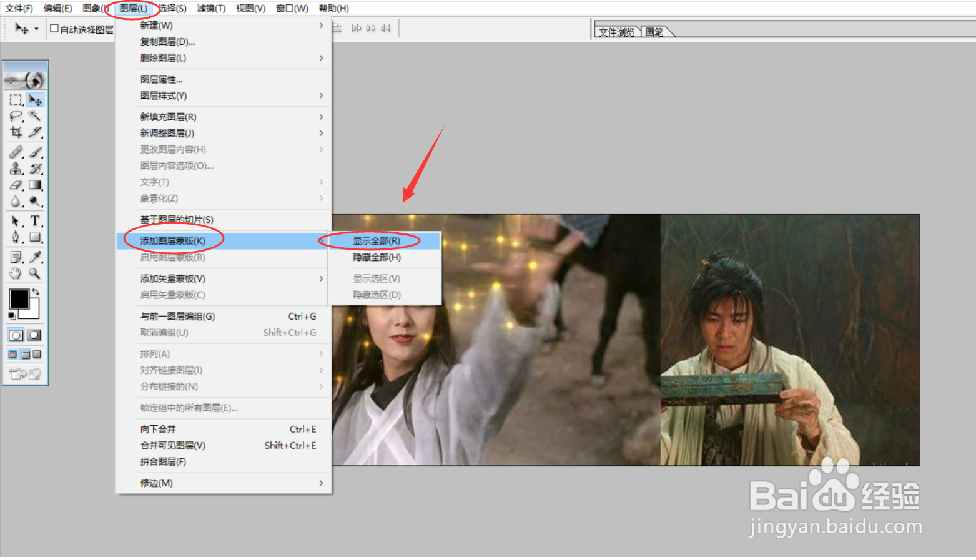Swap foreground and background colors
Viewport: 976px width, 560px height.
[36, 292]
